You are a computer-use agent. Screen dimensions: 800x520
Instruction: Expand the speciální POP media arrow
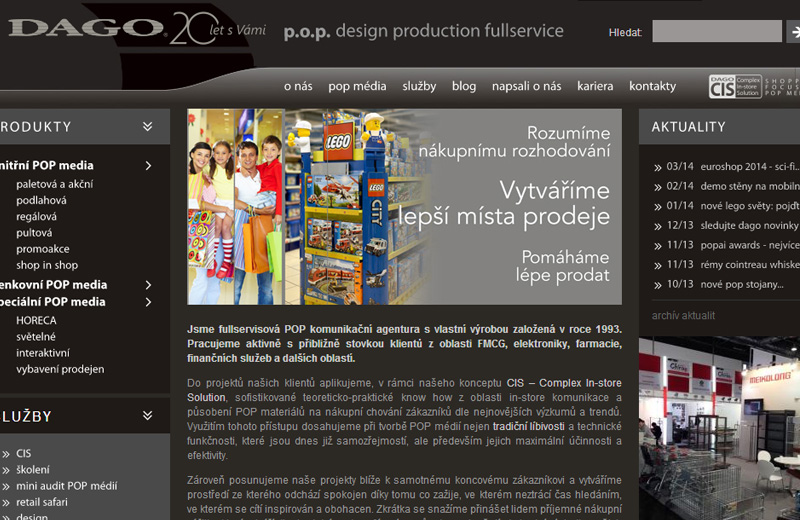(148, 302)
